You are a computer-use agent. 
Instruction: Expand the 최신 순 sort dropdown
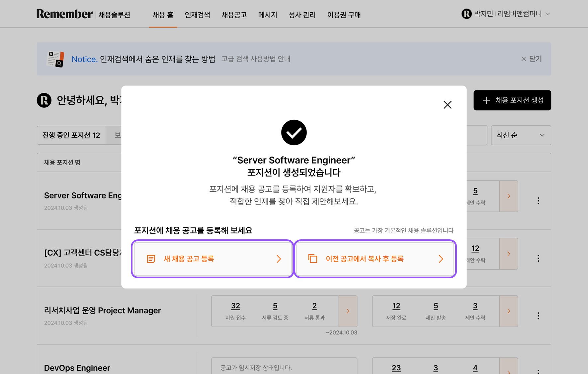coord(521,135)
